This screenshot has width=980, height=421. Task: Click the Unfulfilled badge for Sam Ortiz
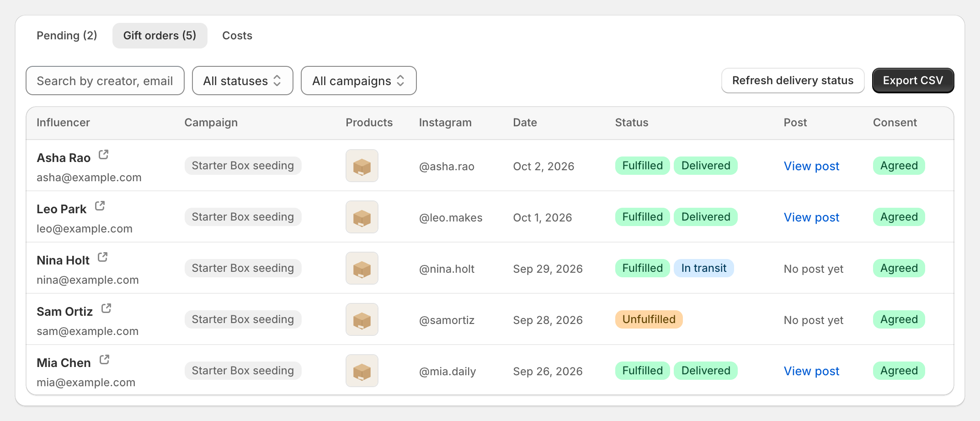[649, 319]
